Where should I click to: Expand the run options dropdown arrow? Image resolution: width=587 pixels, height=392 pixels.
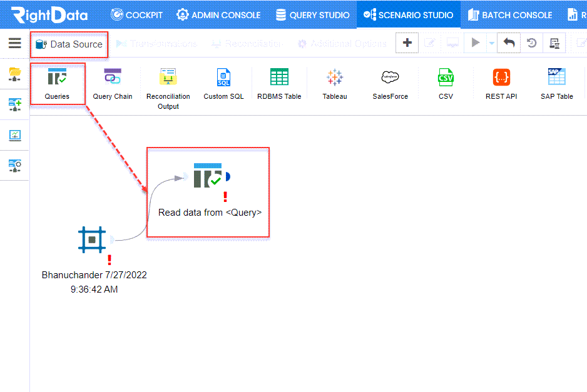tap(491, 43)
